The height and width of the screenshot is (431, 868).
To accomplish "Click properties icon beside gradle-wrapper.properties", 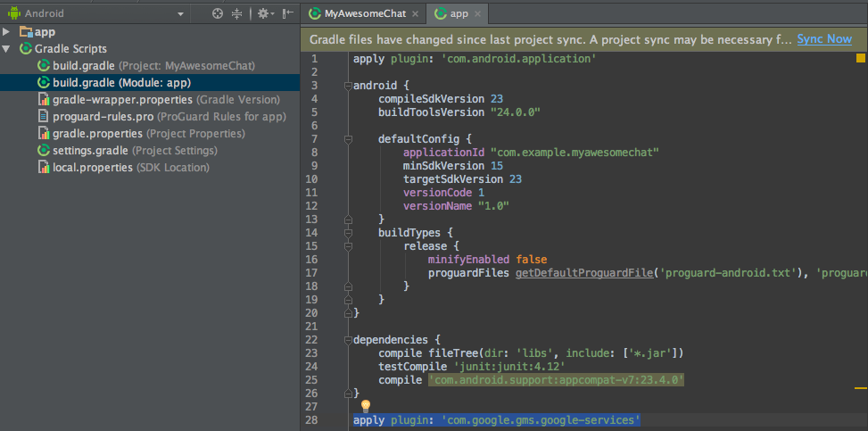I will [x=43, y=100].
